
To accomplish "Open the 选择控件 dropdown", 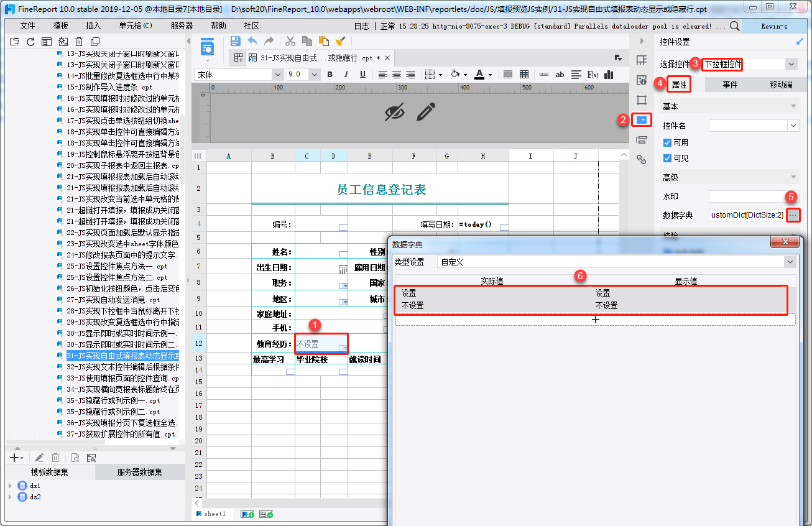I will coord(791,64).
